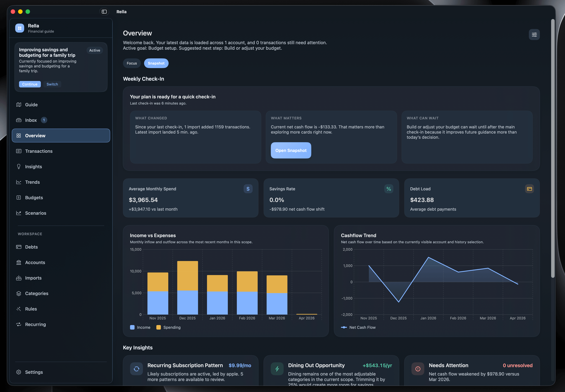Click the Trends chart icon

[x=19, y=182]
